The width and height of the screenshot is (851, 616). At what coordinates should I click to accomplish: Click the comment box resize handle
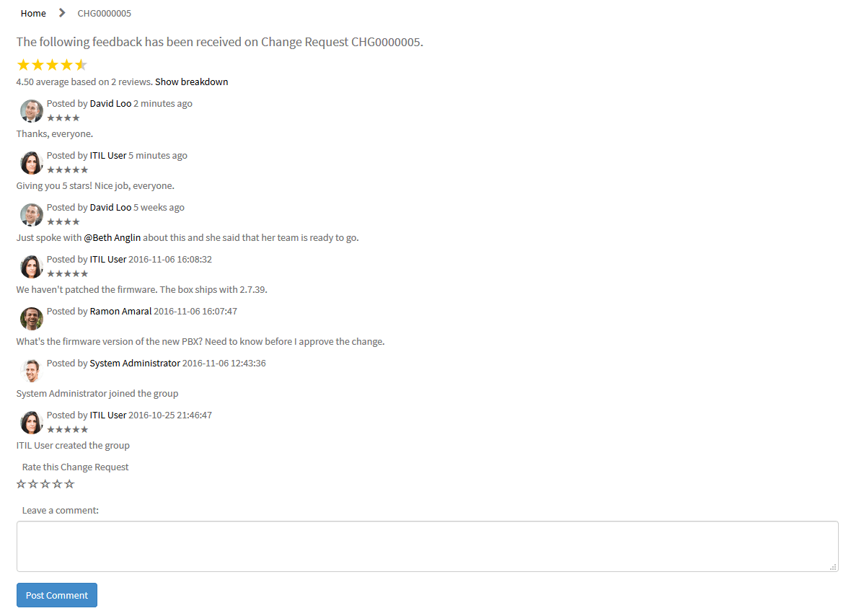point(833,567)
